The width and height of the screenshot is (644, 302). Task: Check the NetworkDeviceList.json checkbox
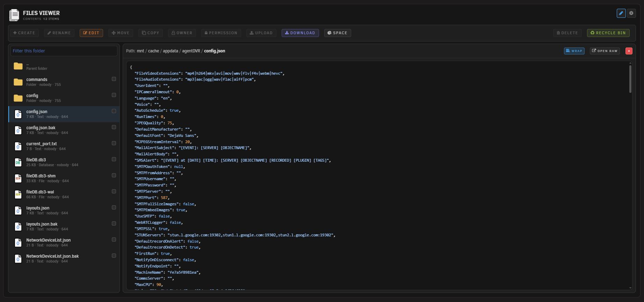click(x=114, y=240)
